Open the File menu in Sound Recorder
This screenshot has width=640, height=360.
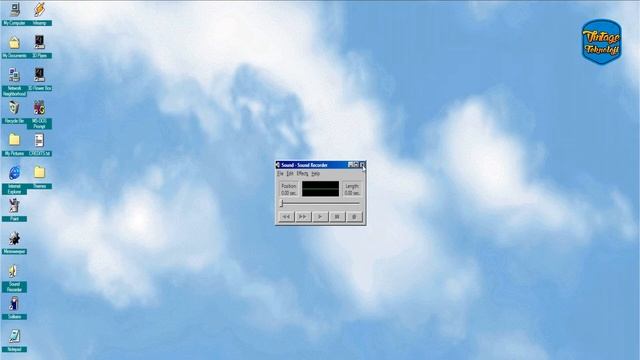coord(280,174)
